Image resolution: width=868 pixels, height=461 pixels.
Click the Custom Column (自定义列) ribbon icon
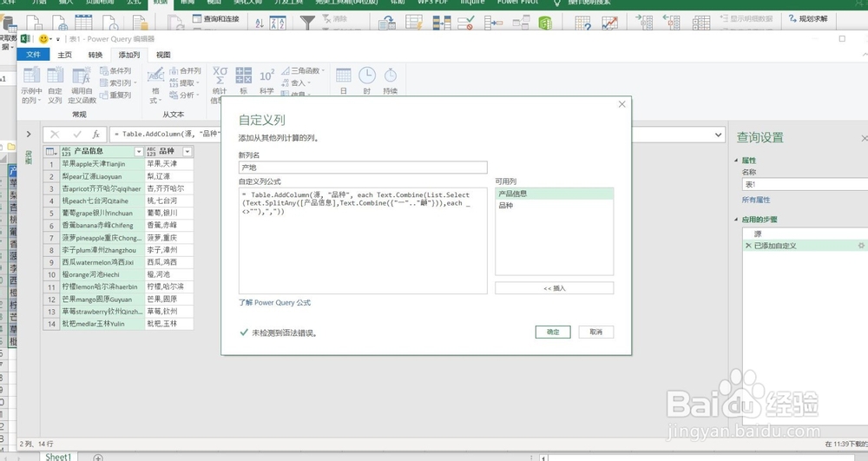[x=56, y=76]
